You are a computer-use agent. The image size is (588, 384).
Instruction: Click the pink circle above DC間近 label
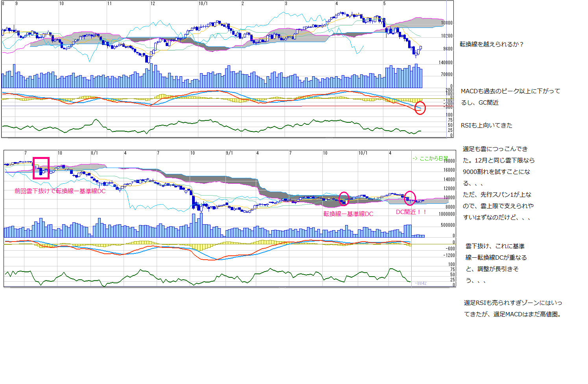(x=410, y=198)
